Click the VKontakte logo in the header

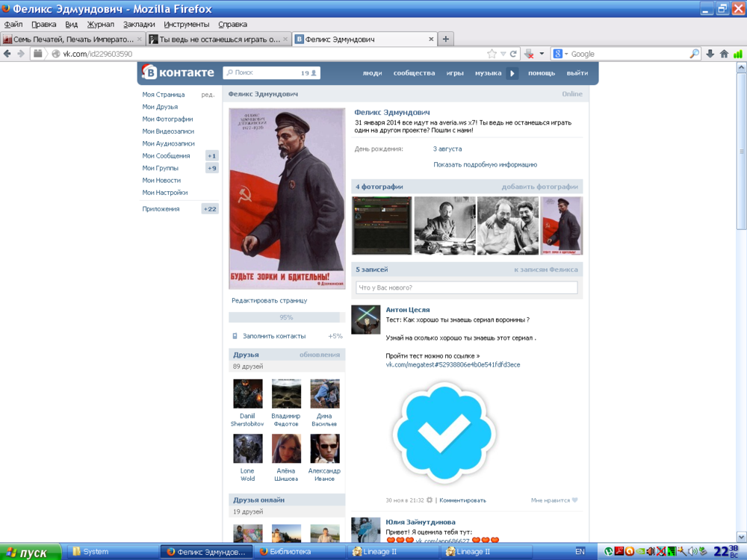pos(178,73)
